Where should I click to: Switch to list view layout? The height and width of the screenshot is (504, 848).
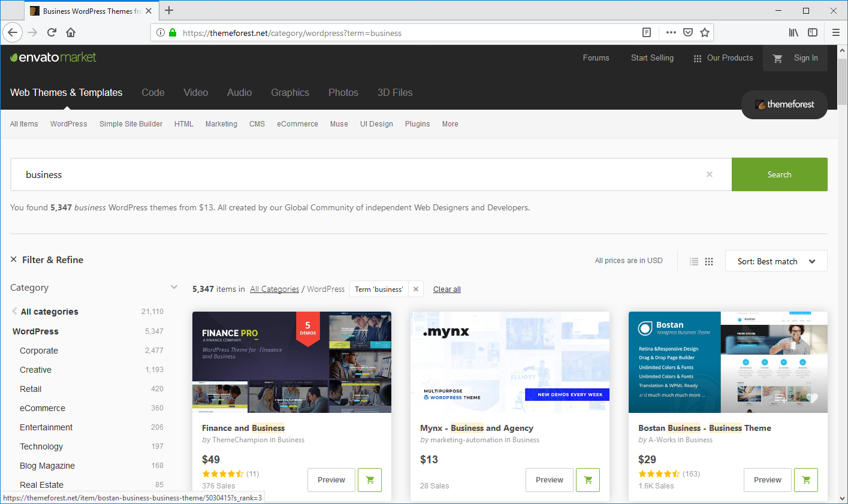(694, 261)
